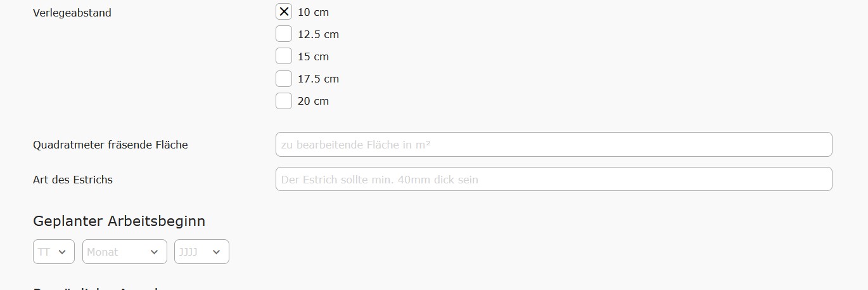Tick the 12.5 cm checkbox
The image size is (868, 290).
coord(284,34)
